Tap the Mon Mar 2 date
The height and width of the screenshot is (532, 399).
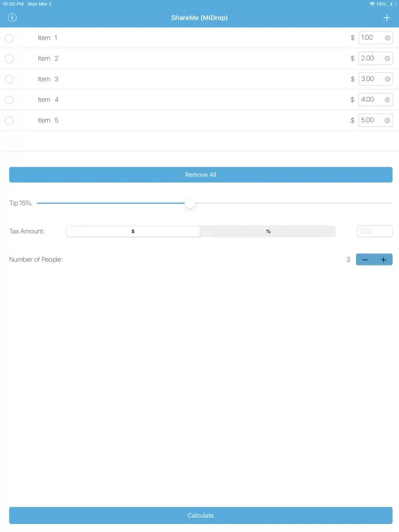coord(40,4)
